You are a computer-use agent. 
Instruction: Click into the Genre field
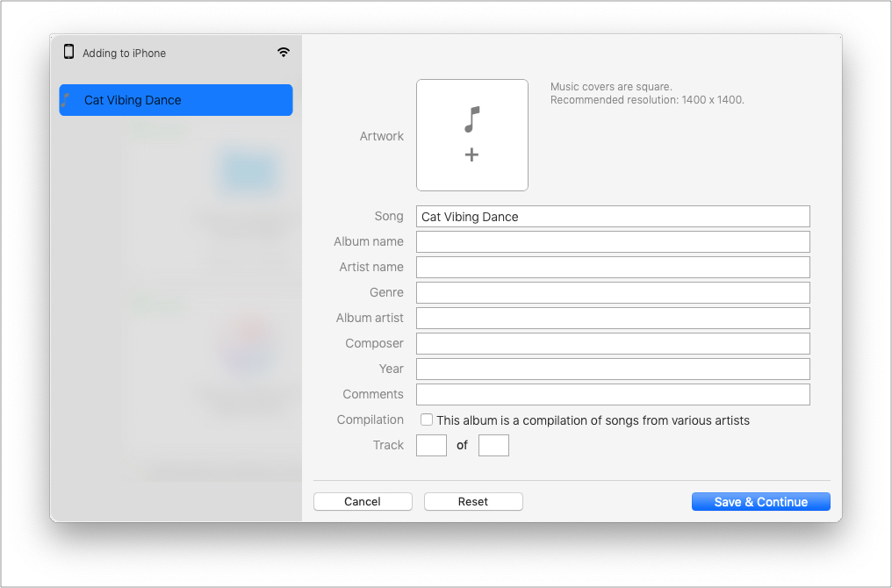click(613, 293)
